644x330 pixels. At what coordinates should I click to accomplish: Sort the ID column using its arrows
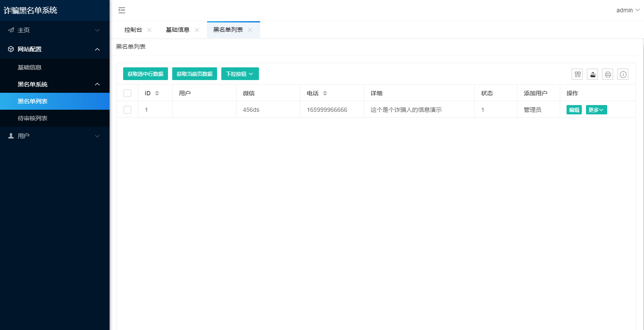pos(157,93)
